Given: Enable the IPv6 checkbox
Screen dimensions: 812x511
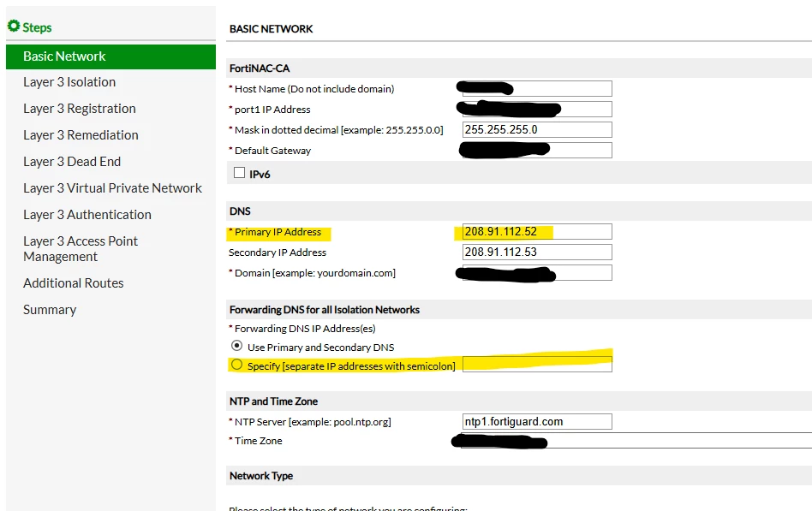Looking at the screenshot, I should point(239,173).
